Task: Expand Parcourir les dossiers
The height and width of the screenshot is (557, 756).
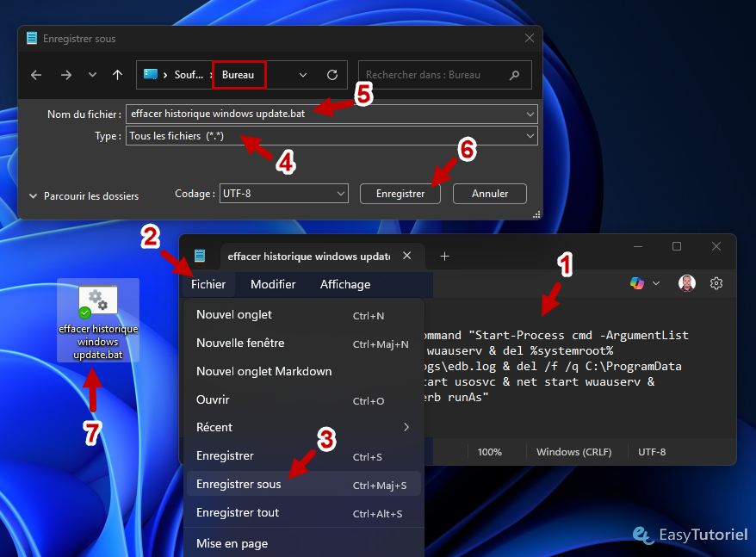Action: point(84,196)
